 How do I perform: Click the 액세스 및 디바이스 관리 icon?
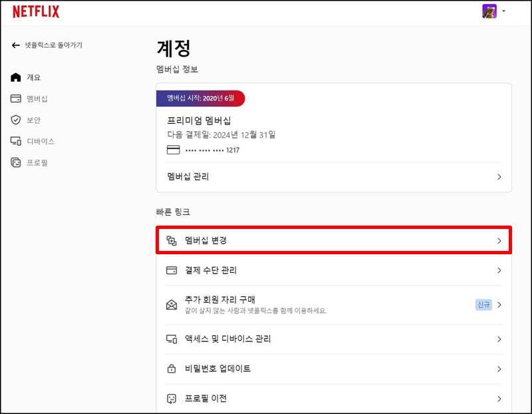click(172, 339)
